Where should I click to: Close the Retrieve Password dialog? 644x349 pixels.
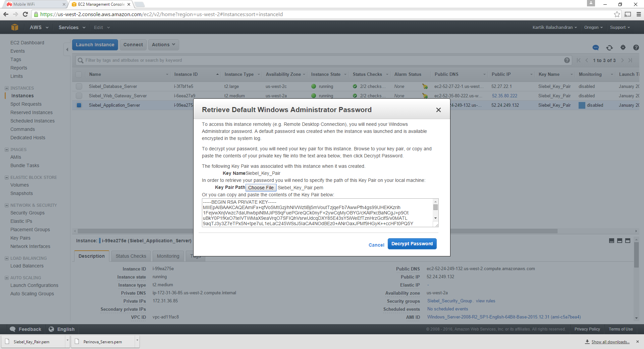tap(438, 110)
